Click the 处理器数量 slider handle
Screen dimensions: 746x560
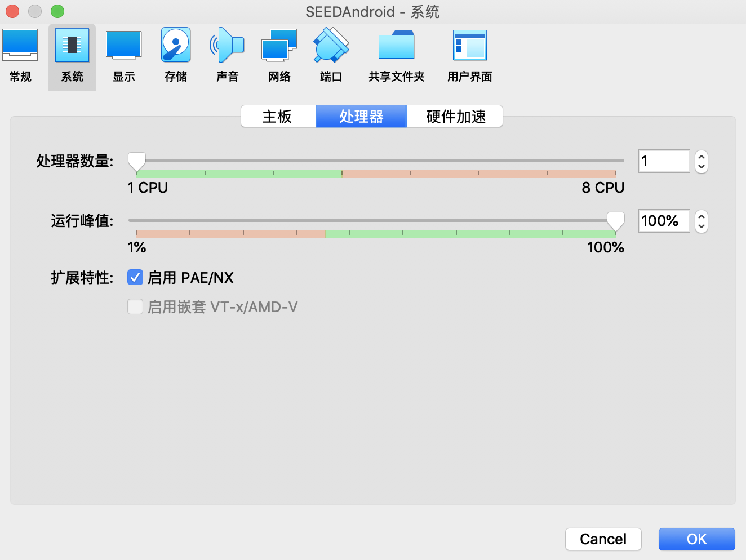tap(136, 161)
